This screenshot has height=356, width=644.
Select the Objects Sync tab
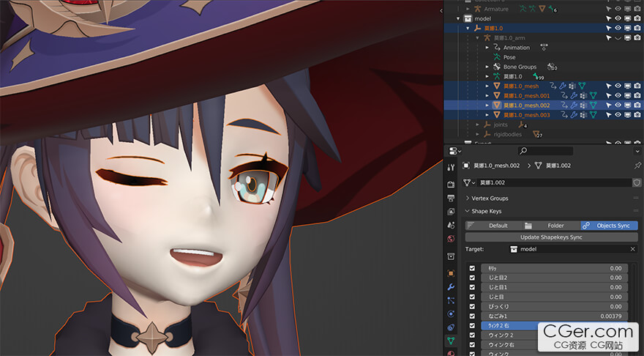609,226
